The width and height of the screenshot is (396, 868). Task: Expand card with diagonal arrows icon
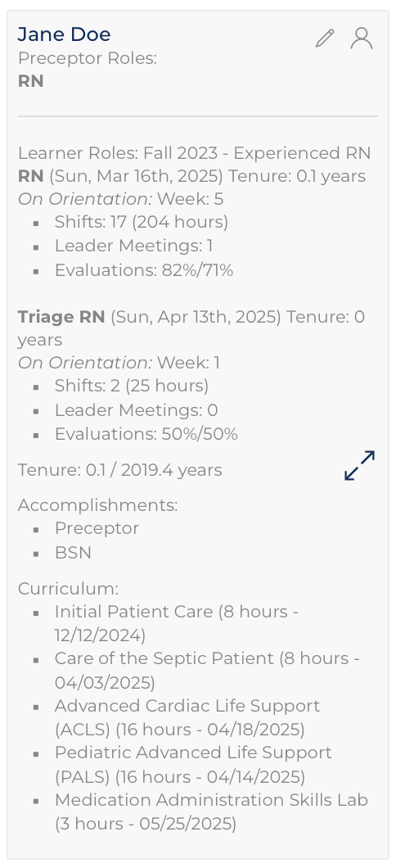[x=359, y=466]
